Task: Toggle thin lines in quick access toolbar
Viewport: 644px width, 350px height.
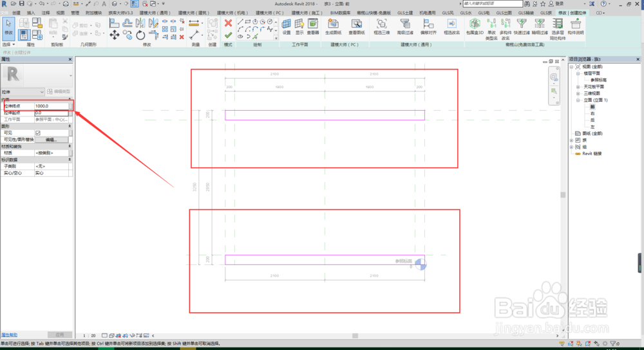Action: click(135, 4)
